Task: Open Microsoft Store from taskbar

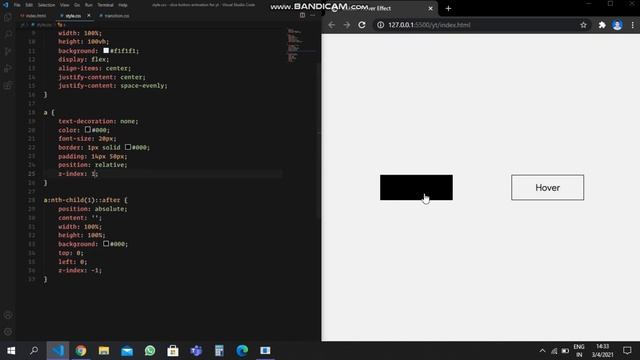Action: [x=173, y=350]
